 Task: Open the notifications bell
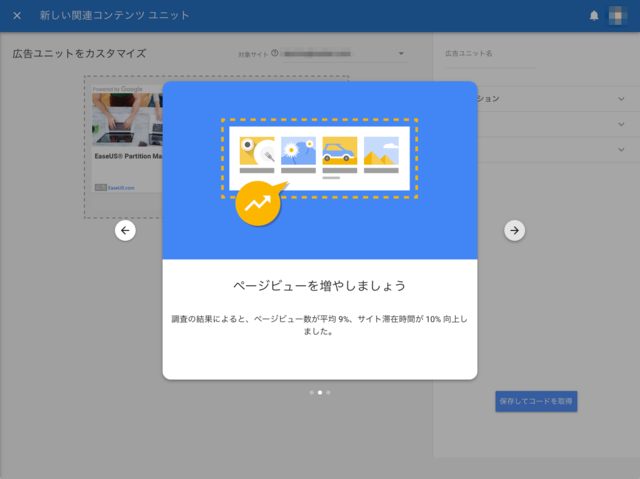(594, 16)
